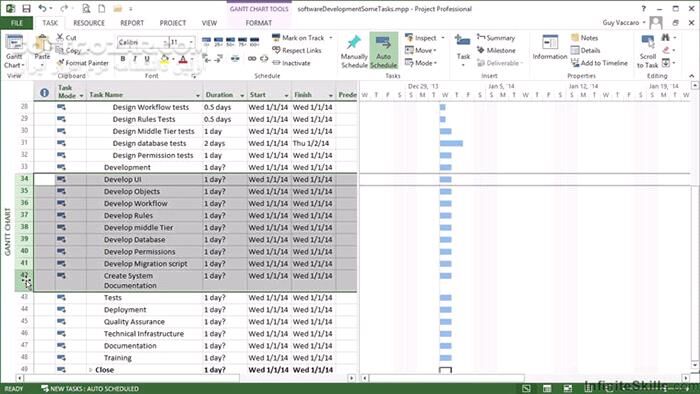Toggle Manually Schedule mode
This screenshot has width=700, height=394.
354,52
